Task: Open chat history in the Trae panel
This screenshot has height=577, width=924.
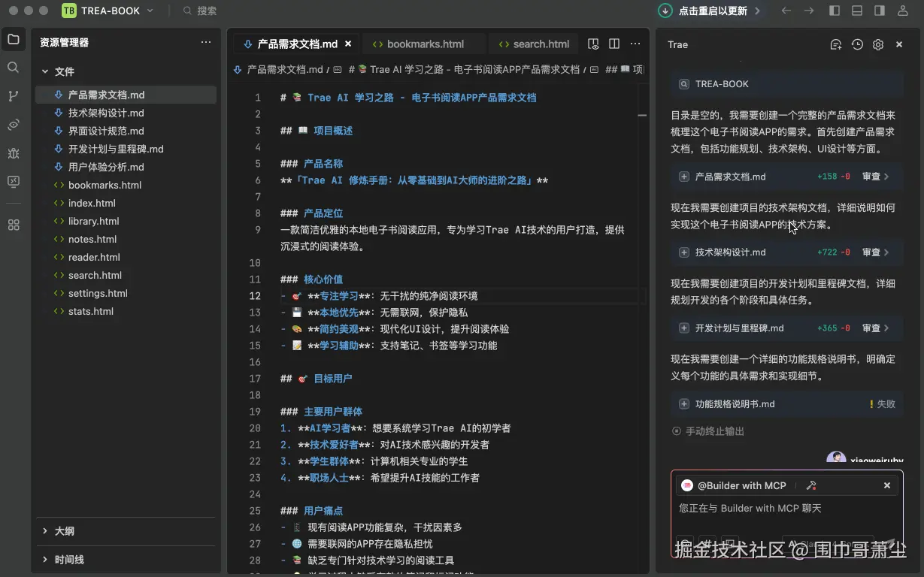Action: click(857, 44)
